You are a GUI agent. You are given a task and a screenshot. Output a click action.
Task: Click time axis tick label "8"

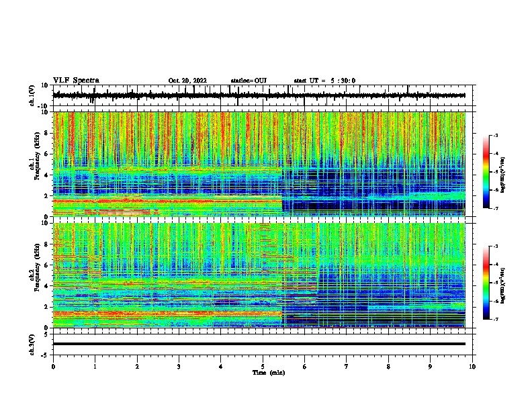[388, 367]
